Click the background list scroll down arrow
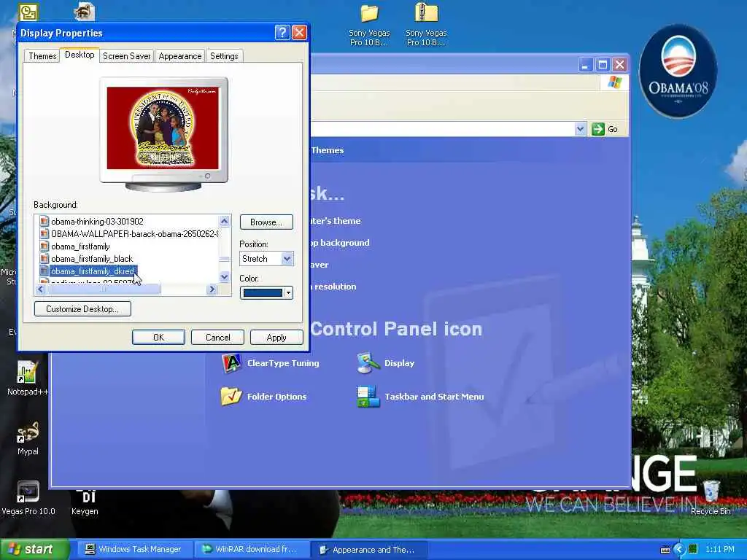Image resolution: width=747 pixels, height=560 pixels. tap(225, 276)
